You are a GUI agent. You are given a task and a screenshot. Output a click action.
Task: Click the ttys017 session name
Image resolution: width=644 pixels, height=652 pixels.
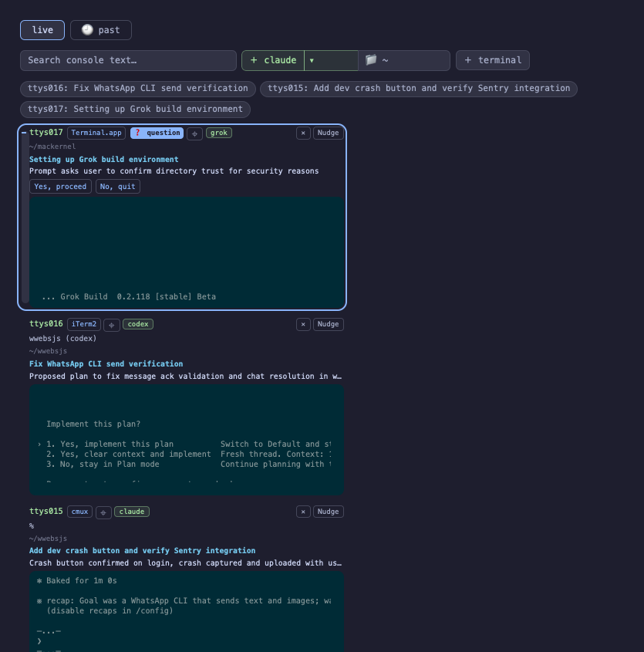[x=46, y=132]
